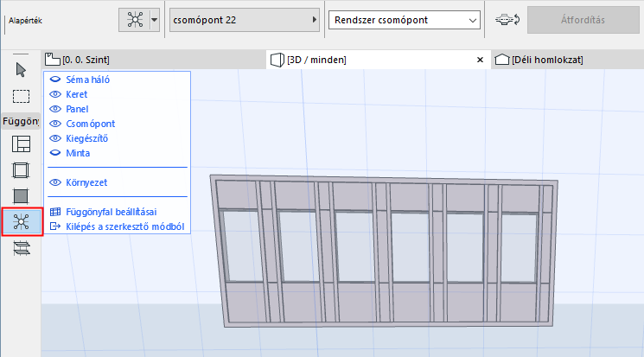Viewport: 644px width, 357px height.
Task: Hide the Keret elements
Action: click(x=55, y=94)
